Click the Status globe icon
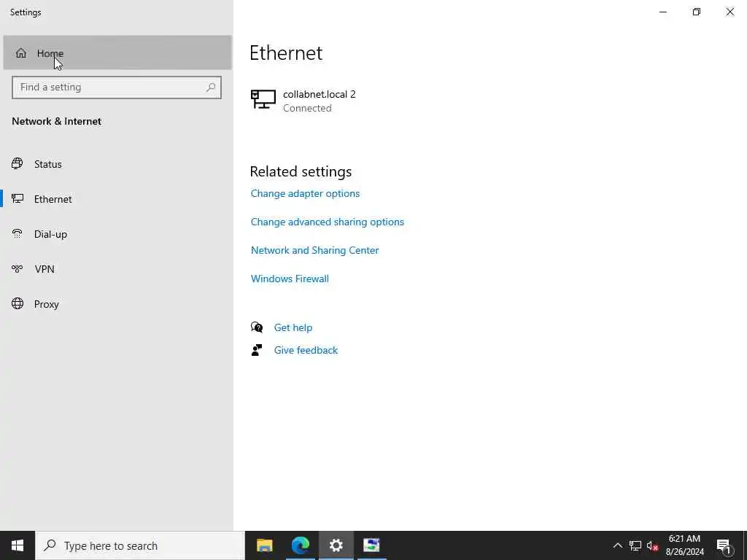 [x=18, y=164]
